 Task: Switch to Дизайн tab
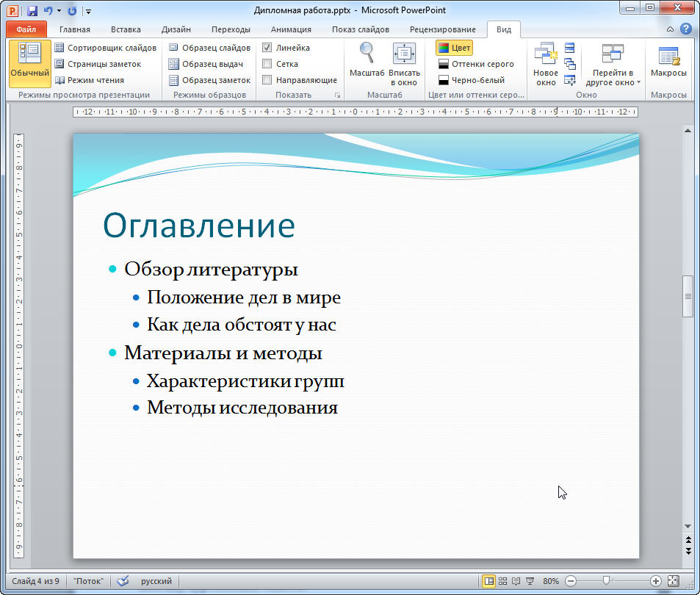coord(176,29)
